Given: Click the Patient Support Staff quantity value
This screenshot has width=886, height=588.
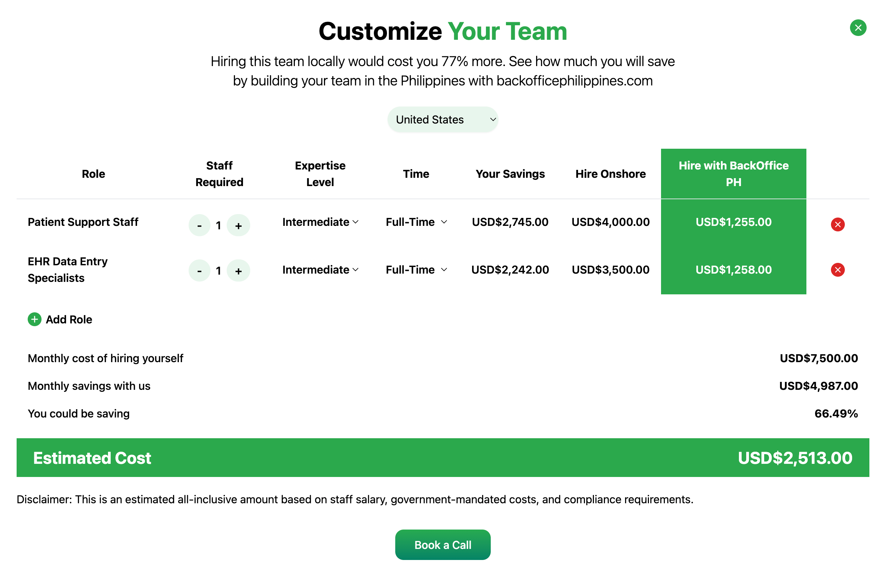Looking at the screenshot, I should click(218, 226).
